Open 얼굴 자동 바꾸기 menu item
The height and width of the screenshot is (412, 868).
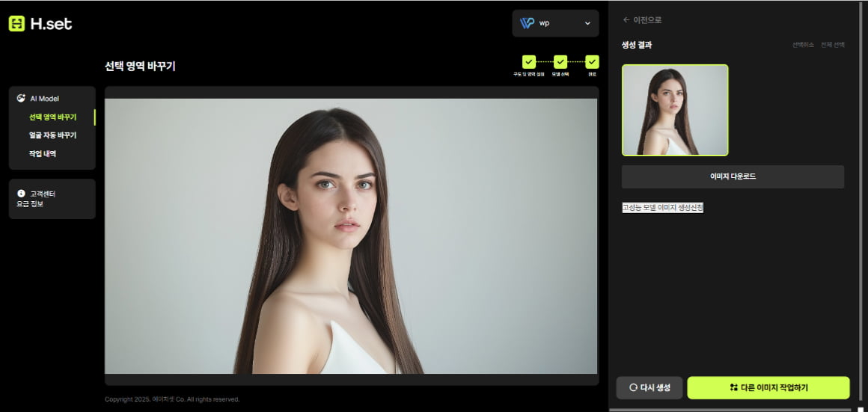pyautogui.click(x=52, y=135)
